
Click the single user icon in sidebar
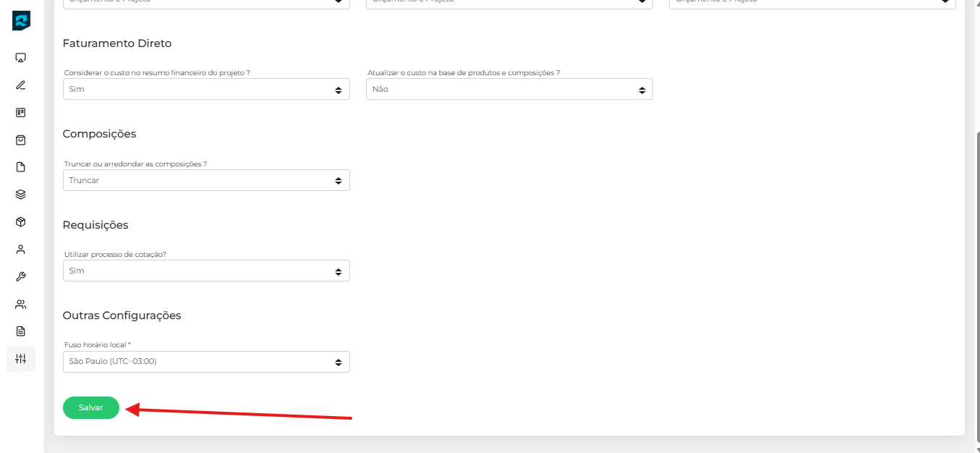[x=21, y=250]
